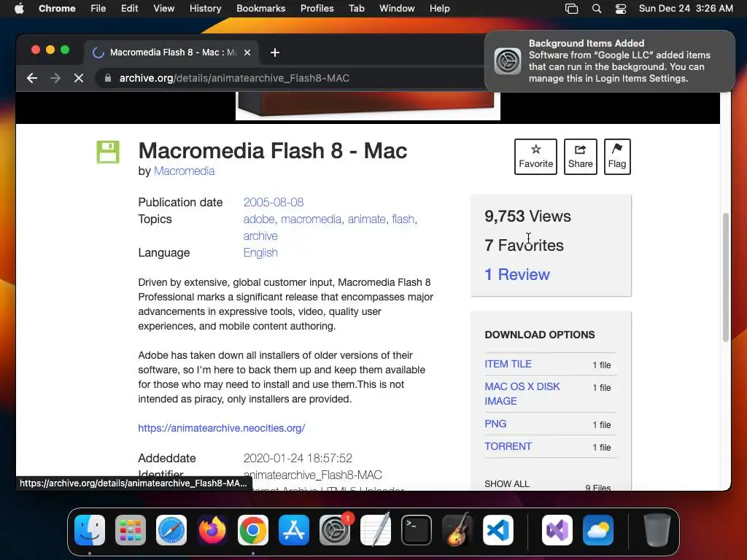Go back with the browser back arrow
747x560 pixels.
(x=32, y=78)
